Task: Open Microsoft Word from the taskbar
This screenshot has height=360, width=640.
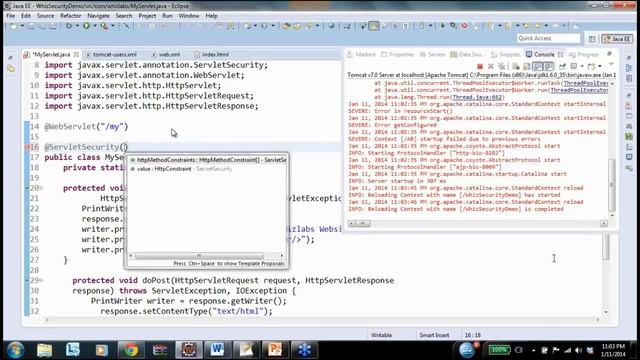Action: tap(218, 350)
